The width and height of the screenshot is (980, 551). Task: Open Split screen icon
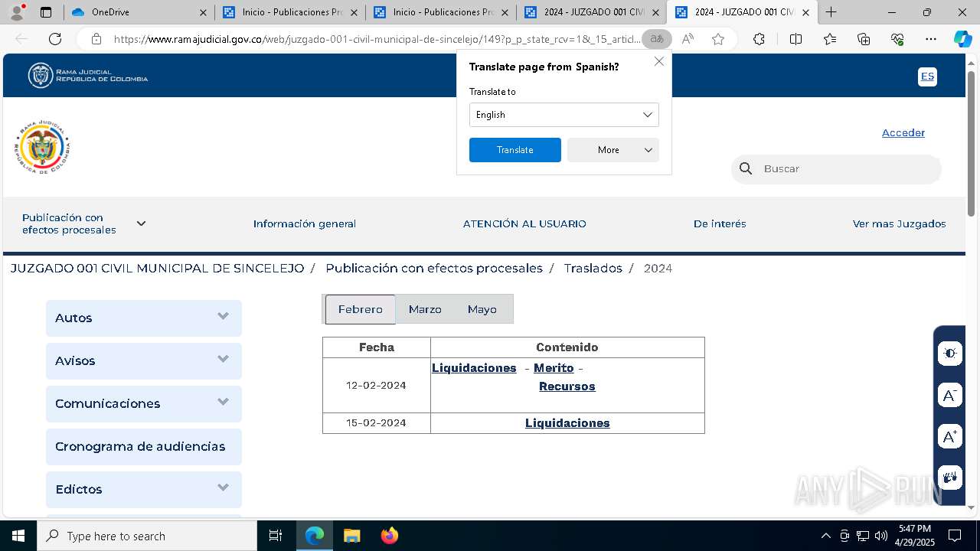tap(795, 39)
